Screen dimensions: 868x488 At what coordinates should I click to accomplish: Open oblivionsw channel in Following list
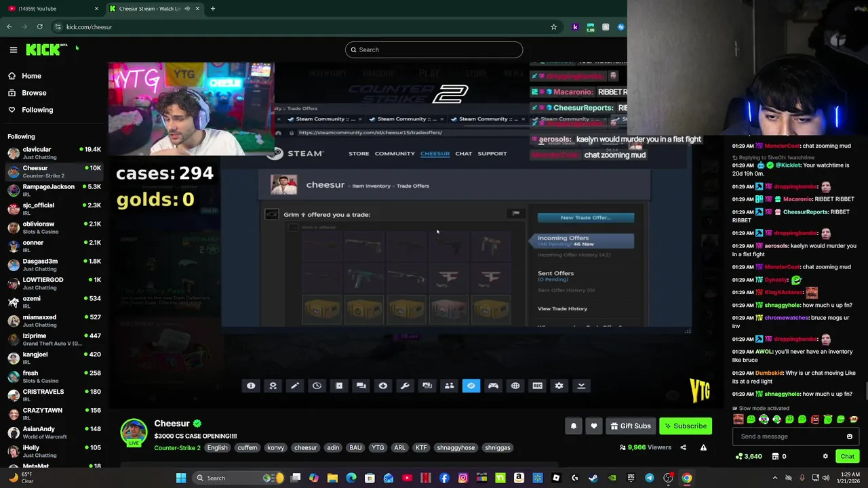tap(54, 228)
